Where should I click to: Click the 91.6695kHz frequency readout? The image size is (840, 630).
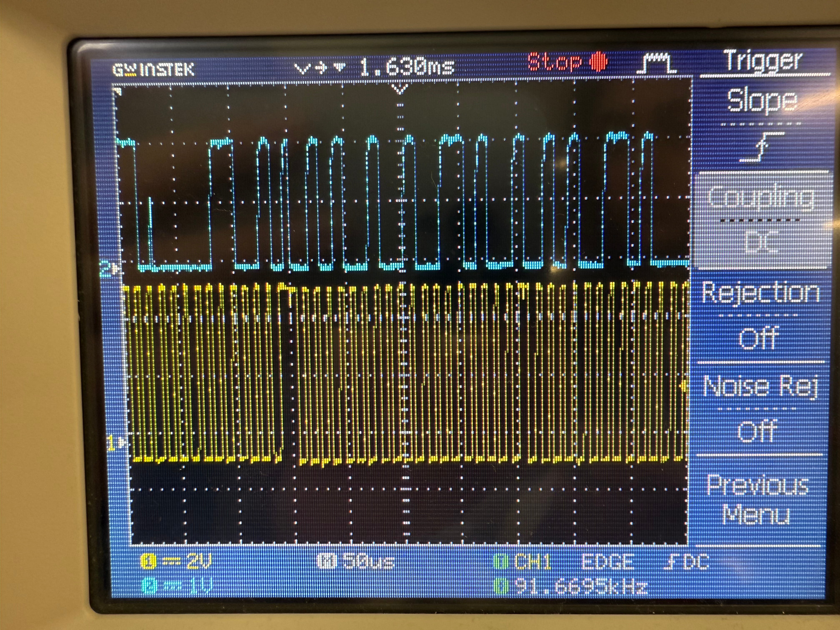(581, 587)
